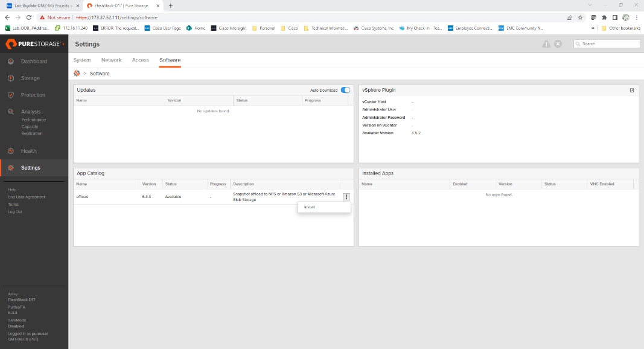Click the Enabled column header in Installed Apps

point(460,184)
